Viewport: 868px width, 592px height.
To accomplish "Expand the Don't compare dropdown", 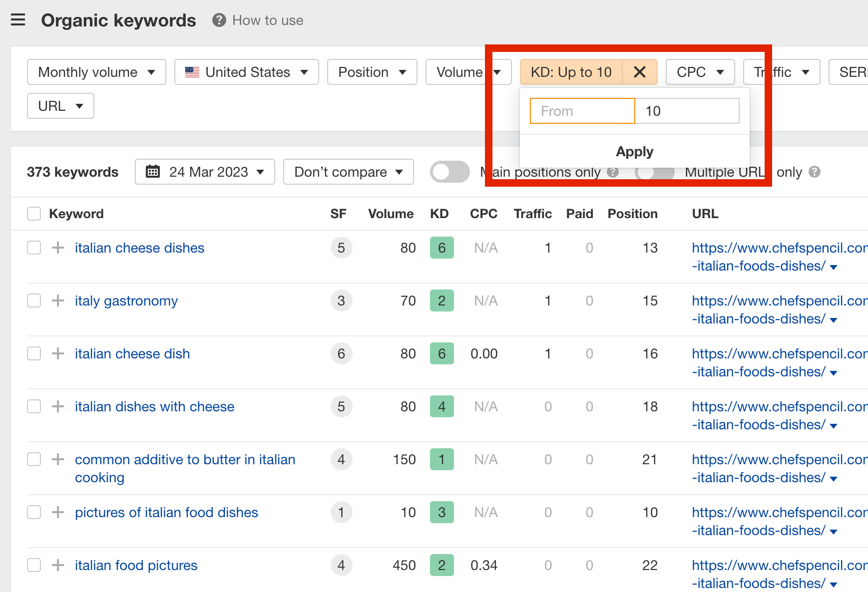I will [x=348, y=172].
